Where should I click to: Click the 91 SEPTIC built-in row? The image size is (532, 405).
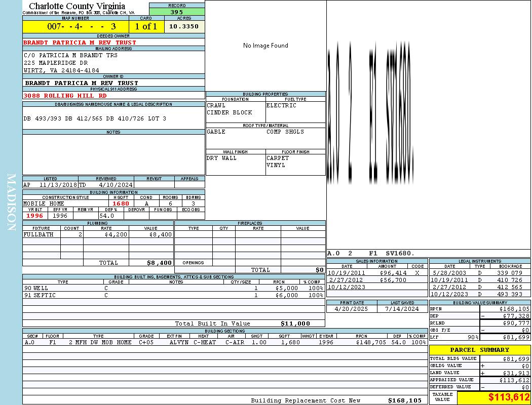[174, 296]
